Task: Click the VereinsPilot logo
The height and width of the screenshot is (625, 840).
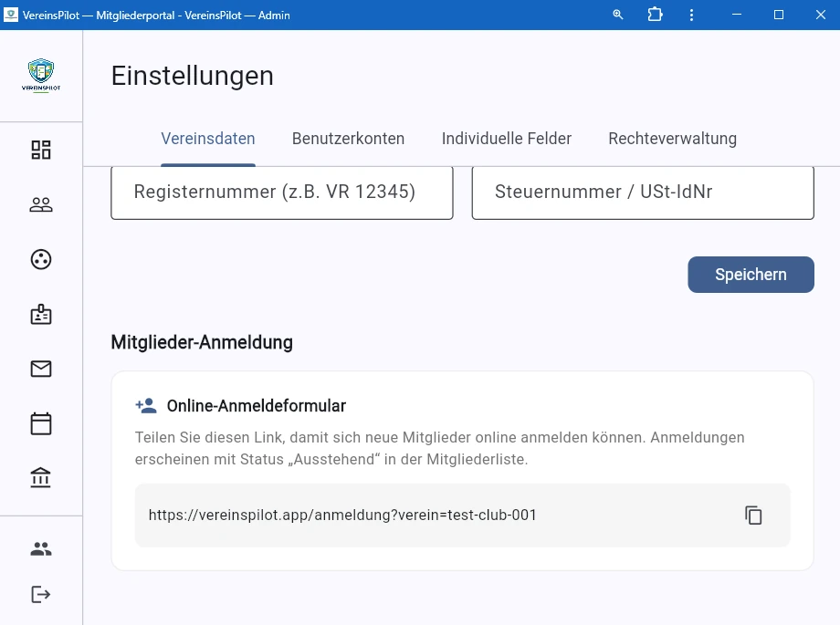Action: coord(40,76)
